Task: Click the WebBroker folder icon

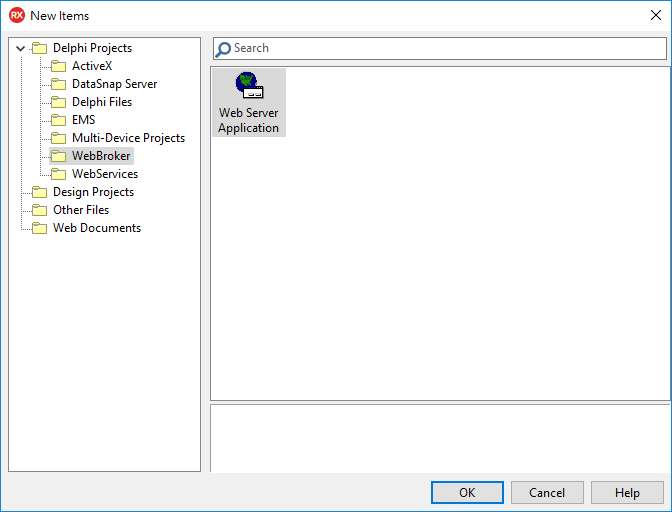Action: tap(59, 156)
